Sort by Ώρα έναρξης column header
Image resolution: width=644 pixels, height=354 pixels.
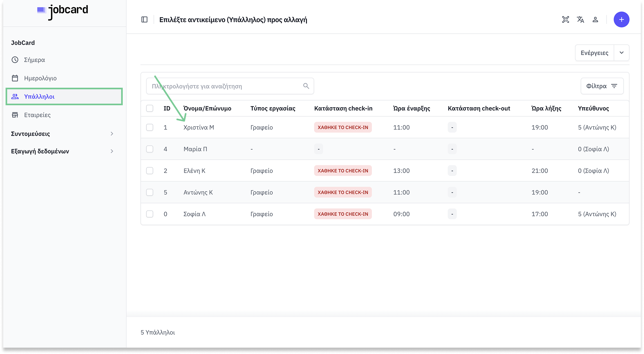412,108
